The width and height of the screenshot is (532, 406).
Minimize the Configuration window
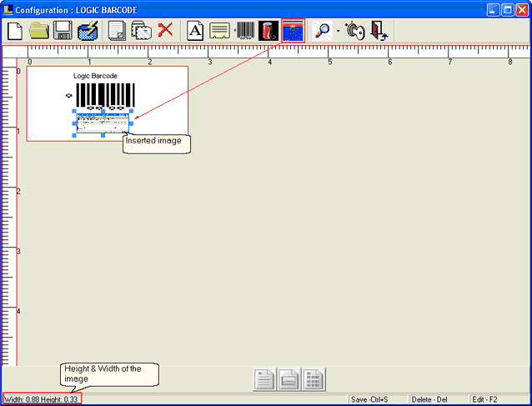494,10
